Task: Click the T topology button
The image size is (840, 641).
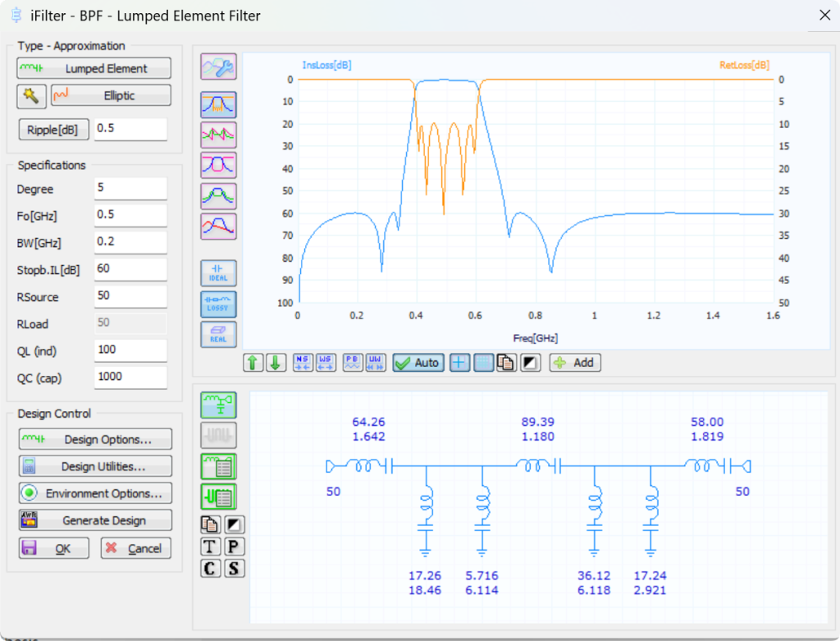Action: (210, 546)
